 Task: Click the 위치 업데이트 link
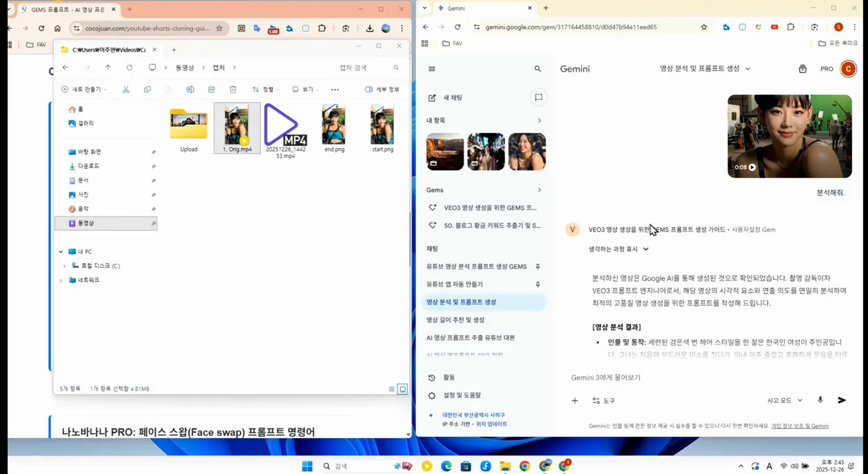point(492,424)
